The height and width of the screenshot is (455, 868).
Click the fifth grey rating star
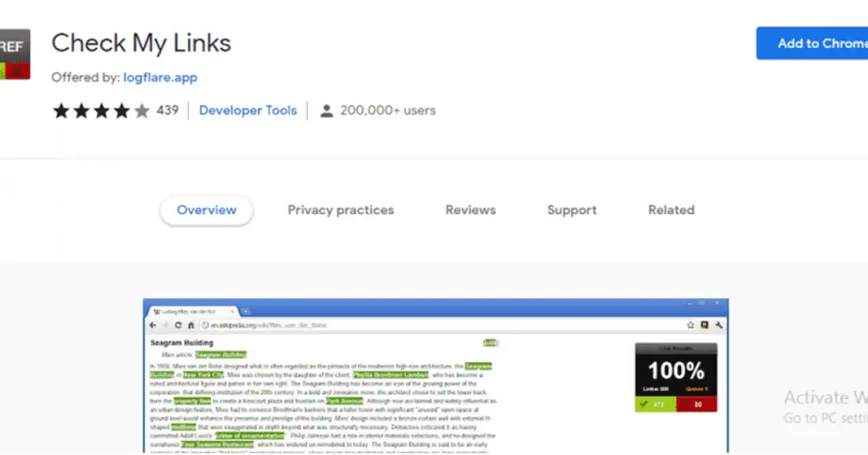(141, 111)
